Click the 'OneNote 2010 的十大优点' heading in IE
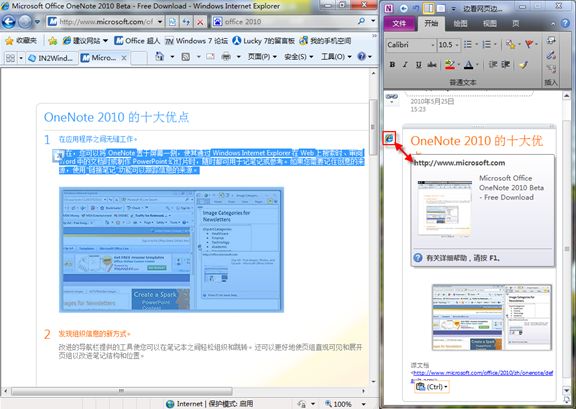Screen dimensions: 576x409 pos(116,117)
